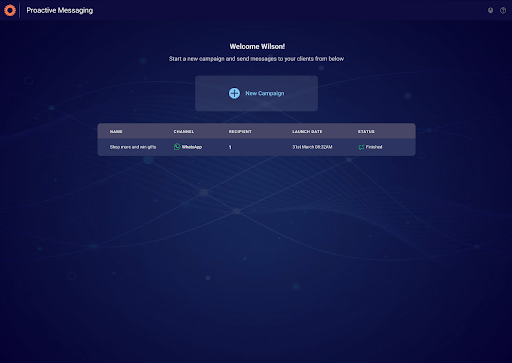
Task: Click the 'Start a new campaign' subtitle text
Action: click(256, 59)
